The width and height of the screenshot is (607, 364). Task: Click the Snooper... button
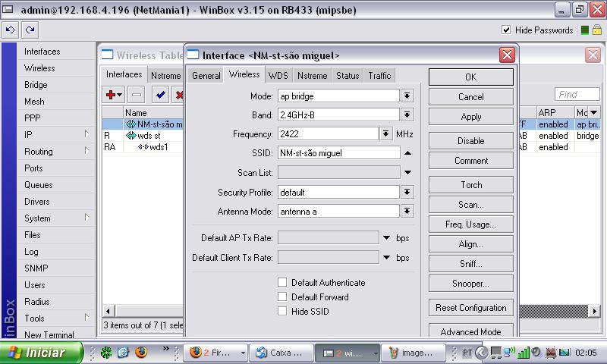(x=470, y=284)
